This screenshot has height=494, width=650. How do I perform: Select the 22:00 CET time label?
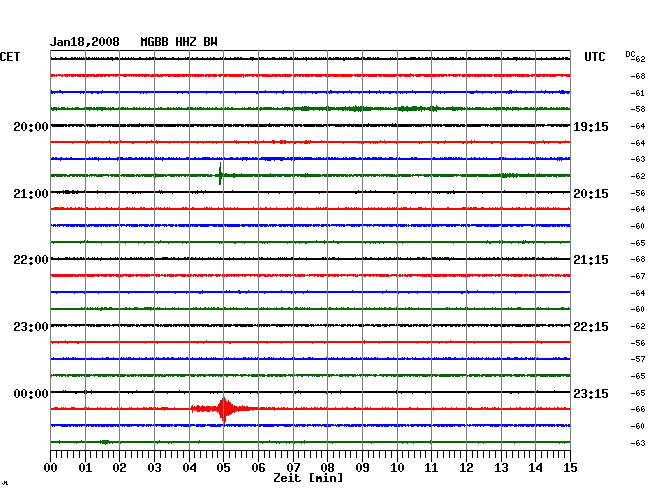click(x=31, y=260)
